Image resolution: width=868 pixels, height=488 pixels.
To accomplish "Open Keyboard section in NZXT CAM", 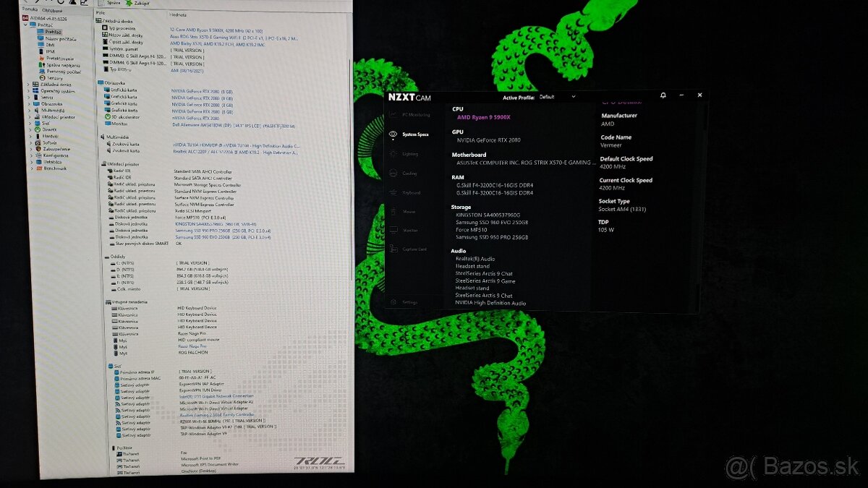I will point(407,193).
